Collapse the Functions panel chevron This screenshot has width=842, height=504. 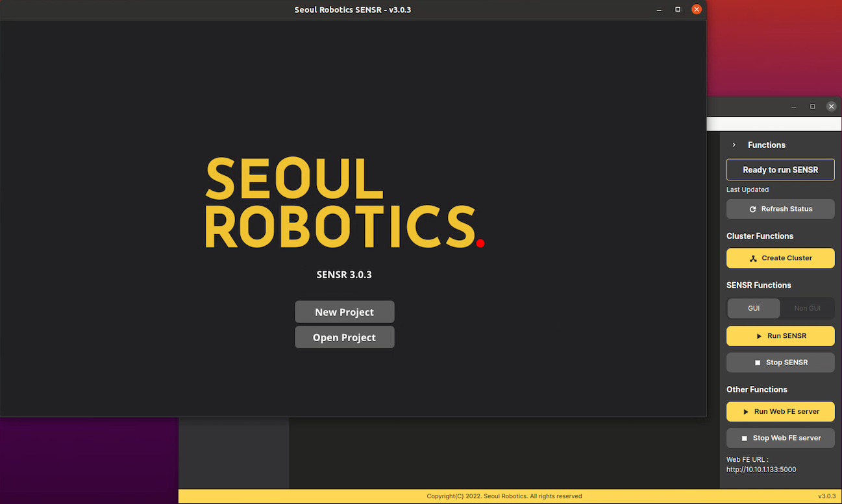pyautogui.click(x=734, y=145)
